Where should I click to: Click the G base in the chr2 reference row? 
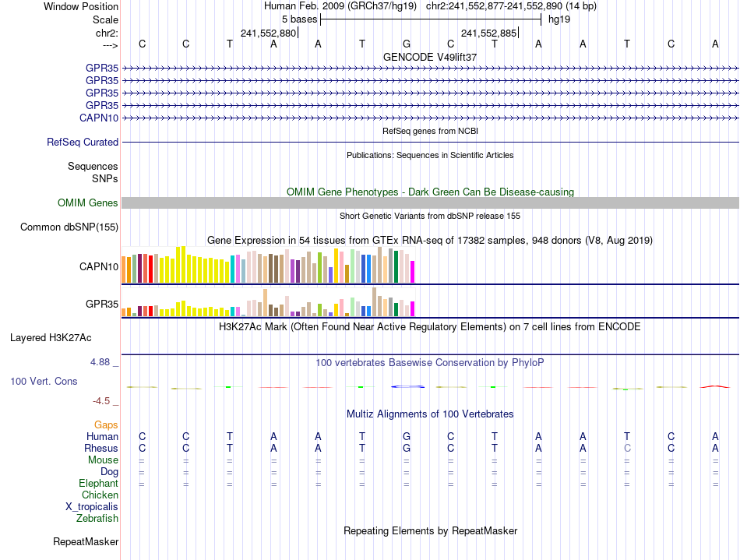407,44
